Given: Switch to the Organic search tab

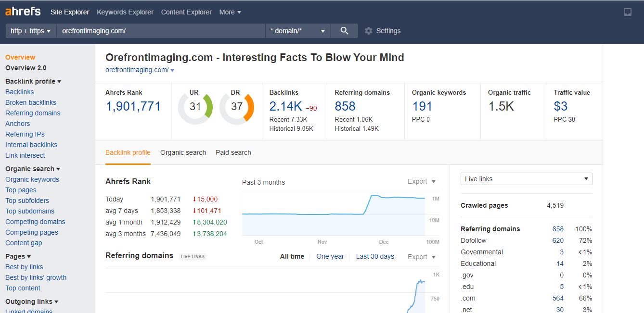Looking at the screenshot, I should (183, 152).
